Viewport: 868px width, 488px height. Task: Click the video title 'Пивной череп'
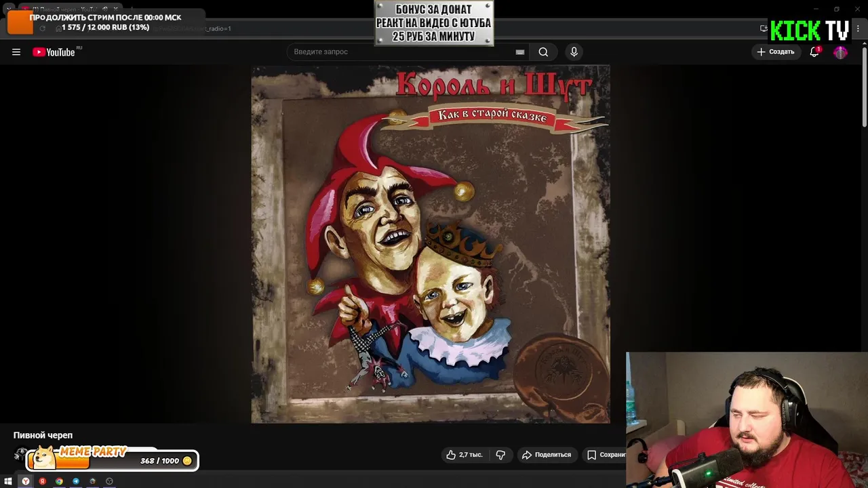(43, 435)
